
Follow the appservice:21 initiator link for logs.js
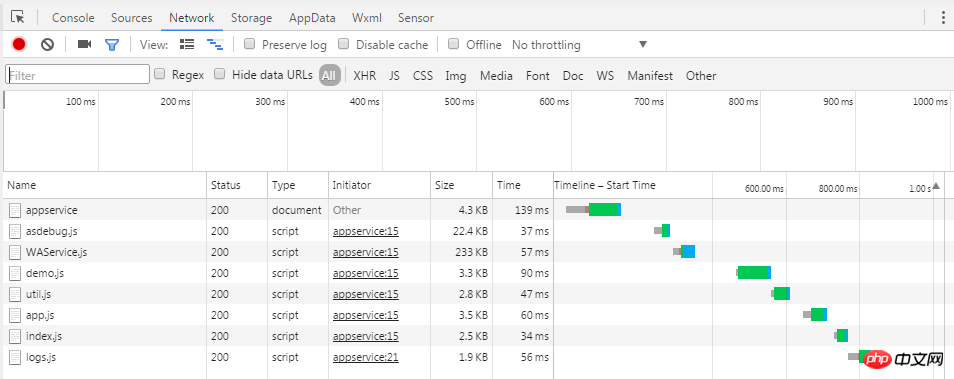[x=366, y=357]
